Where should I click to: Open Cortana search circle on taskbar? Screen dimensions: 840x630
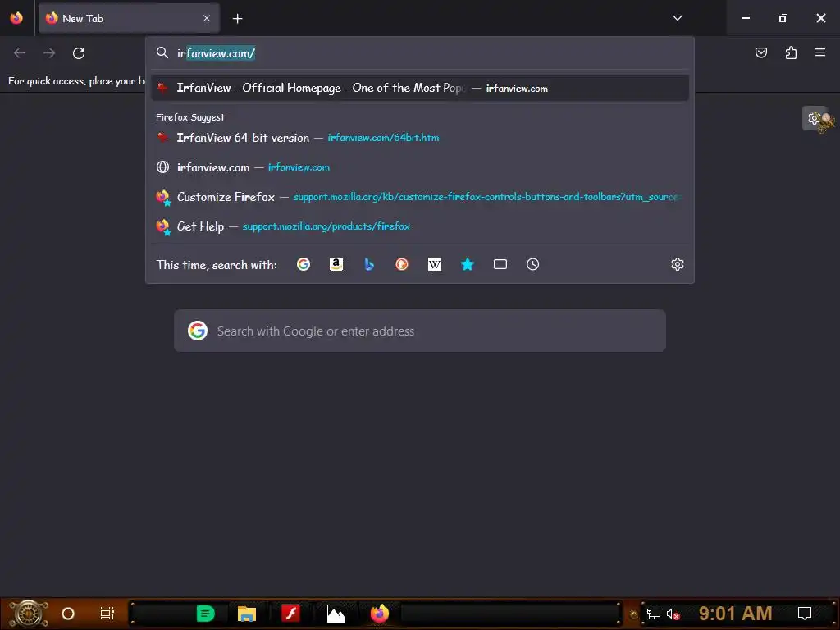pyautogui.click(x=68, y=614)
